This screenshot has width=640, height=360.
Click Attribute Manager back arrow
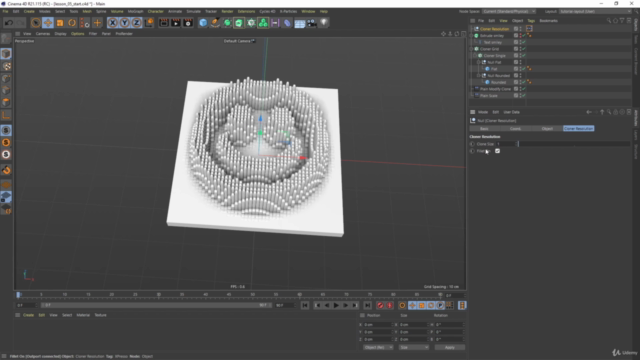(x=589, y=112)
